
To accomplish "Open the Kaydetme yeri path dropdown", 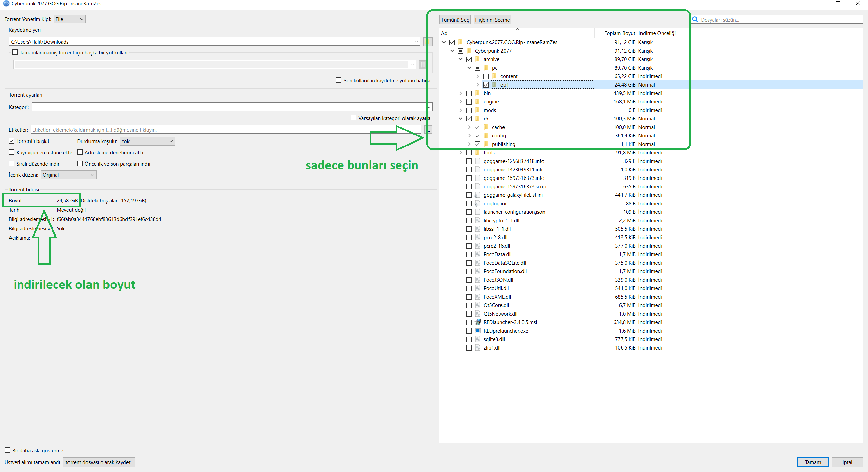I will (416, 42).
